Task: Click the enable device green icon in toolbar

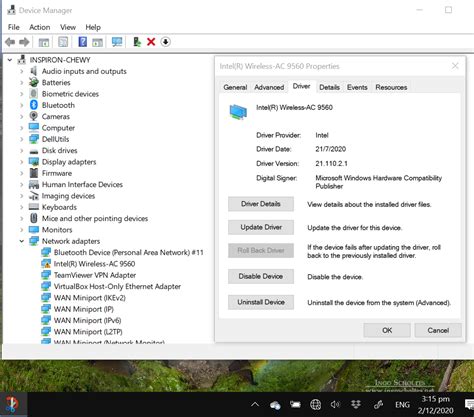Action: [x=137, y=42]
